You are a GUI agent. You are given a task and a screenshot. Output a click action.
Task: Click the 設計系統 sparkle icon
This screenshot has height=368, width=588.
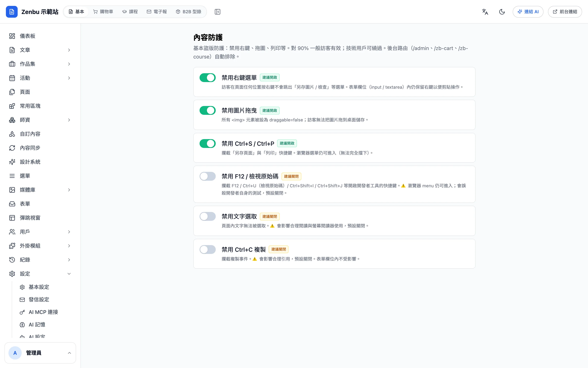click(x=12, y=162)
